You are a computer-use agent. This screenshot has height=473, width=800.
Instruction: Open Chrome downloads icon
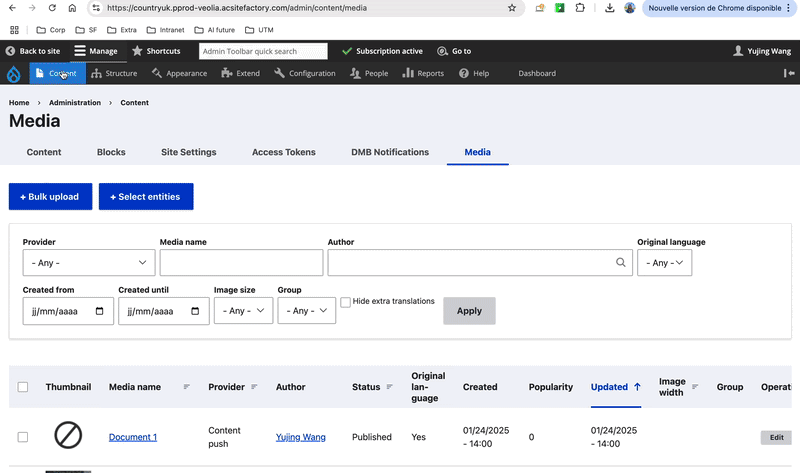point(609,8)
